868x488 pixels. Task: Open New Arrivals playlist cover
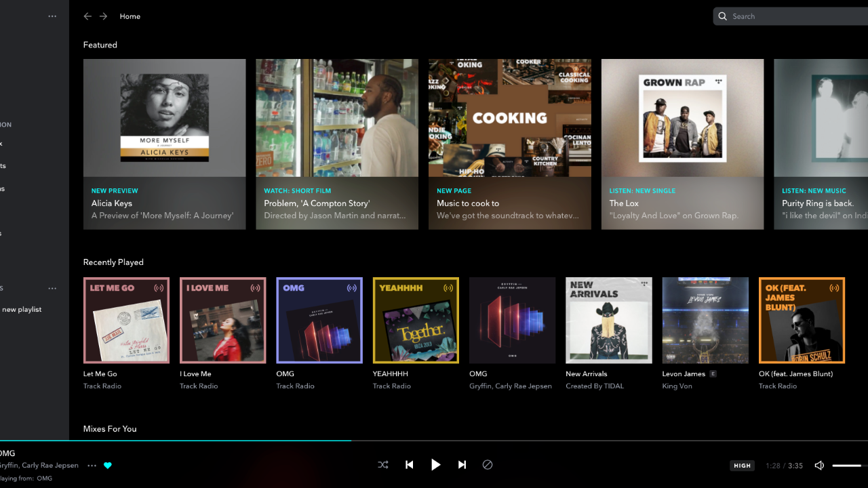tap(609, 321)
